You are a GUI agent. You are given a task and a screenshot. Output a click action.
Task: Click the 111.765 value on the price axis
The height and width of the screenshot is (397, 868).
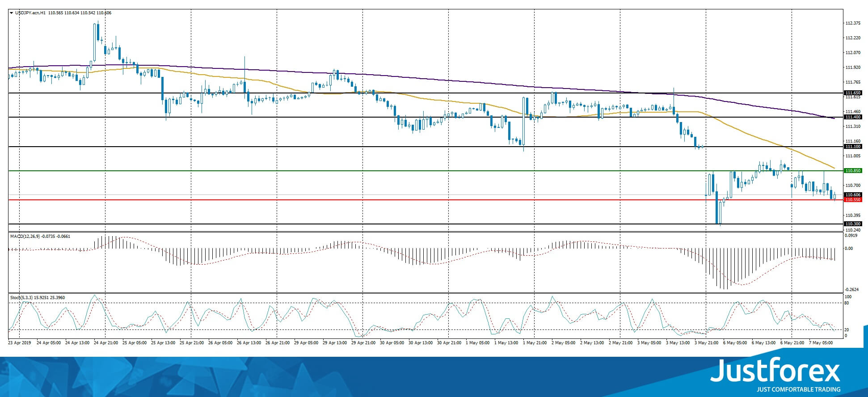pos(853,82)
